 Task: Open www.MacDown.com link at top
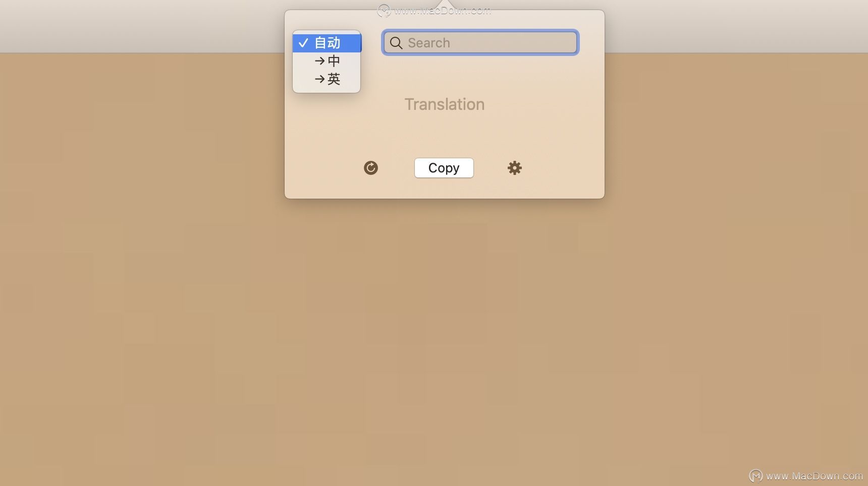pyautogui.click(x=443, y=11)
